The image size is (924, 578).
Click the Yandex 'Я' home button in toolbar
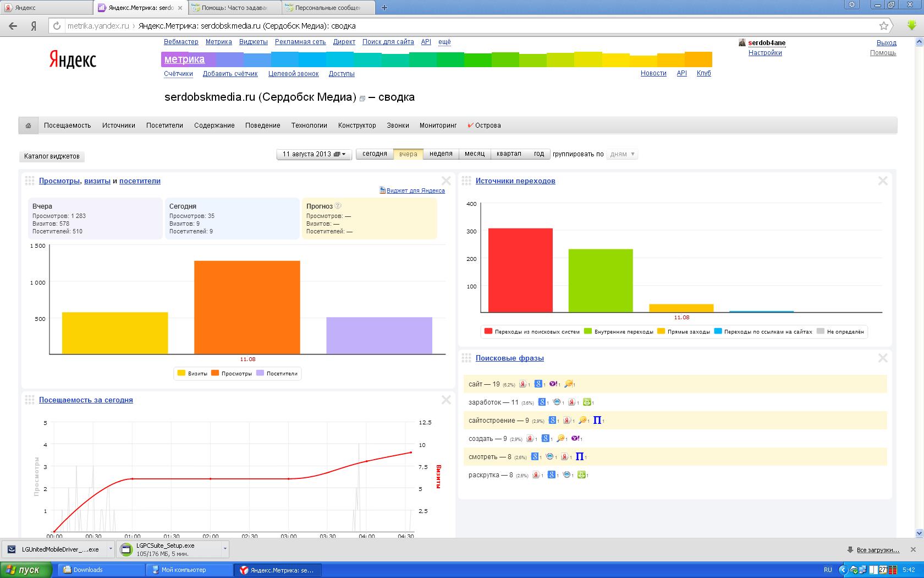34,26
